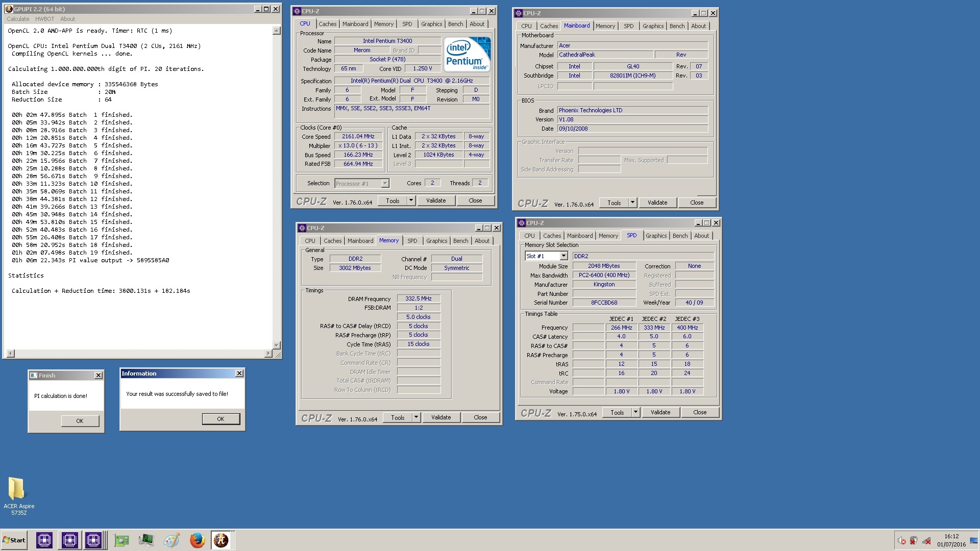Image resolution: width=980 pixels, height=551 pixels.
Task: Click the Memory Size 3002 MBytes field
Action: pyautogui.click(x=355, y=268)
